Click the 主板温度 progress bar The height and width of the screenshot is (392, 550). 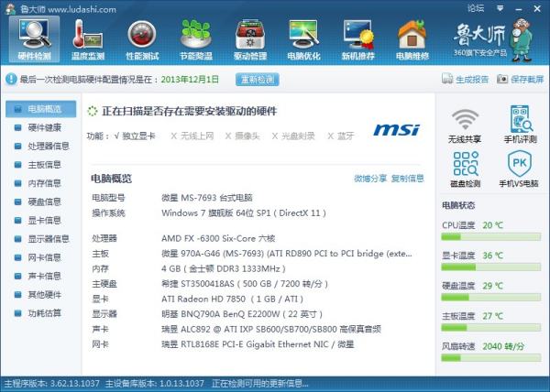[490, 328]
